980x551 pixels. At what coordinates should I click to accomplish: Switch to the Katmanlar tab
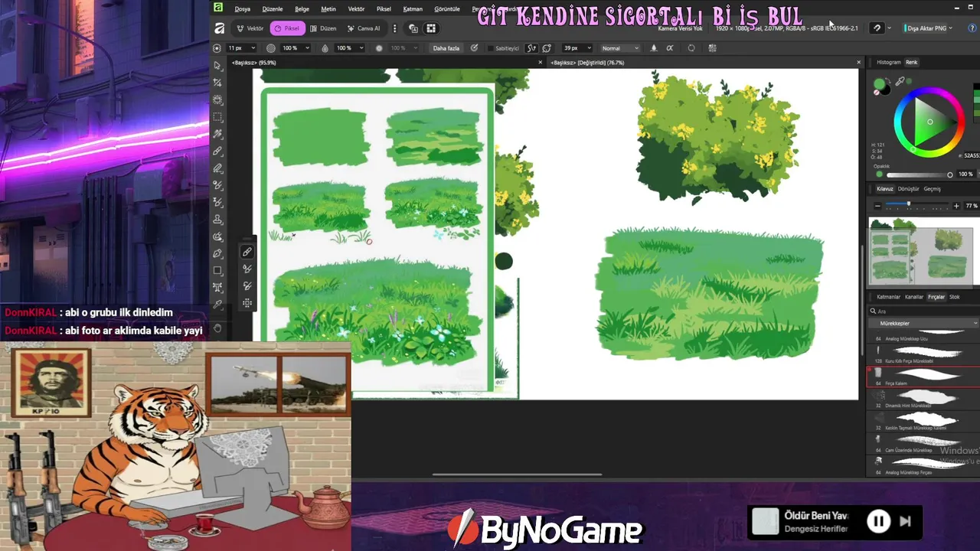[x=888, y=297]
